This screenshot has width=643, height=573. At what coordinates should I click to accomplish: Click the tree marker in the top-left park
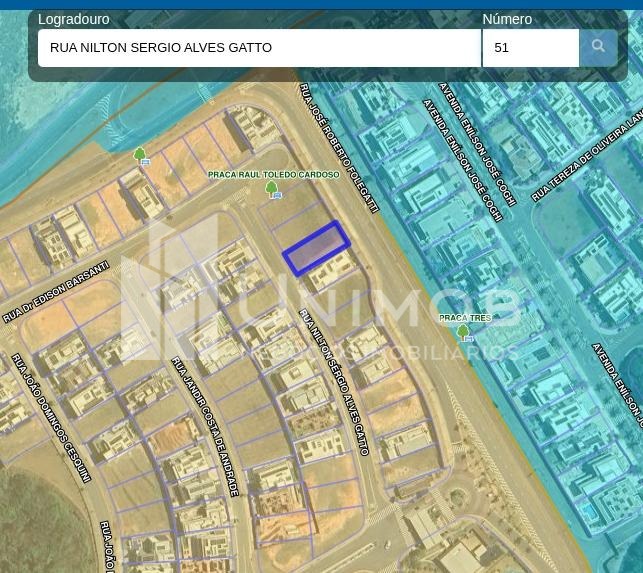pyautogui.click(x=141, y=156)
